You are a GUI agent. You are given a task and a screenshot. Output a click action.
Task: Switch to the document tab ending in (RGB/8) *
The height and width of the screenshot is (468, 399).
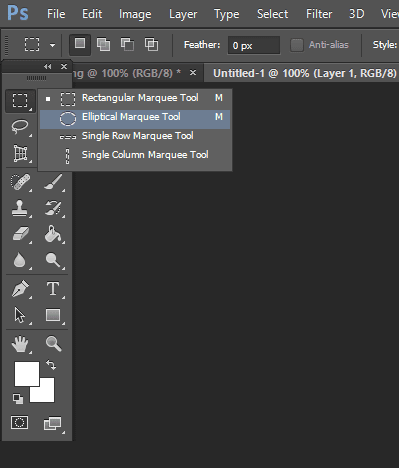pyautogui.click(x=127, y=73)
